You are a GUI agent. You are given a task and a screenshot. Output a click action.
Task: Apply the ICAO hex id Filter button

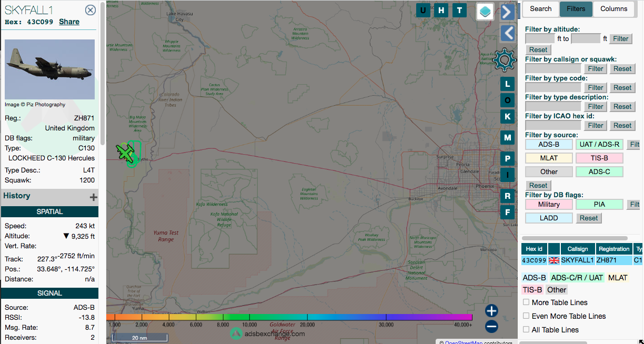[596, 125]
